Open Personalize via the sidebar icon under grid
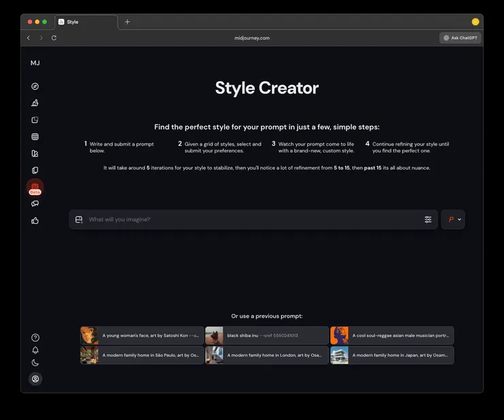The image size is (504, 420). (35, 154)
